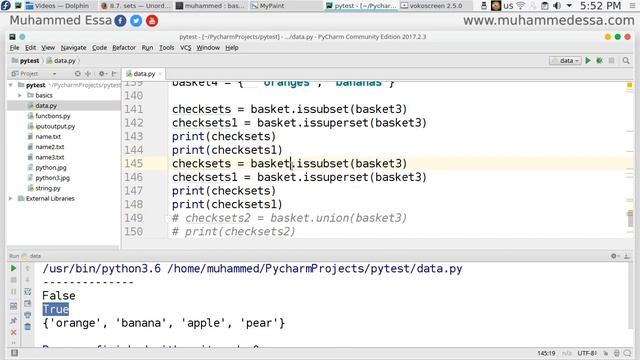Open Run panel settings gear
Image resolution: width=640 pixels, height=360 pixels.
pyautogui.click(x=615, y=256)
